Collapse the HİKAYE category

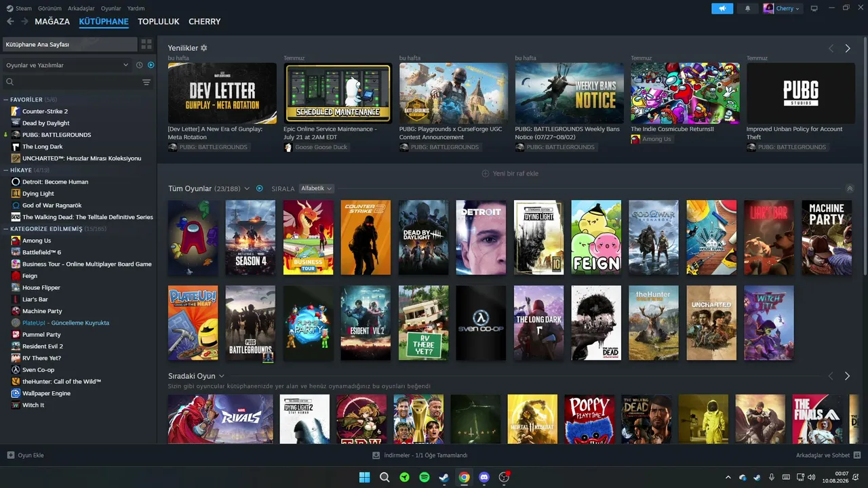(x=6, y=170)
